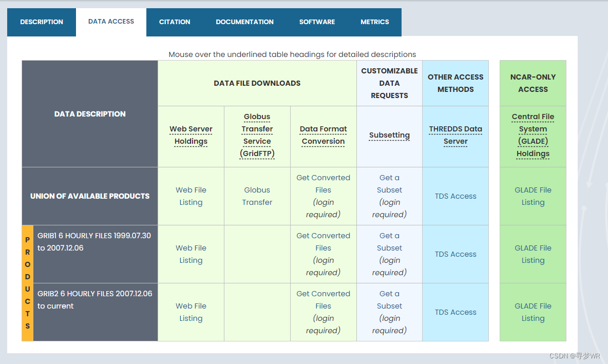Click GRIB1 6 Hourly Files 1999.07.30 description
The height and width of the screenshot is (364, 608).
[94, 241]
